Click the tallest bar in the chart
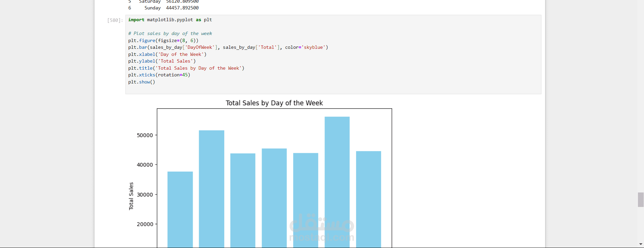This screenshot has height=248, width=644. point(337,182)
